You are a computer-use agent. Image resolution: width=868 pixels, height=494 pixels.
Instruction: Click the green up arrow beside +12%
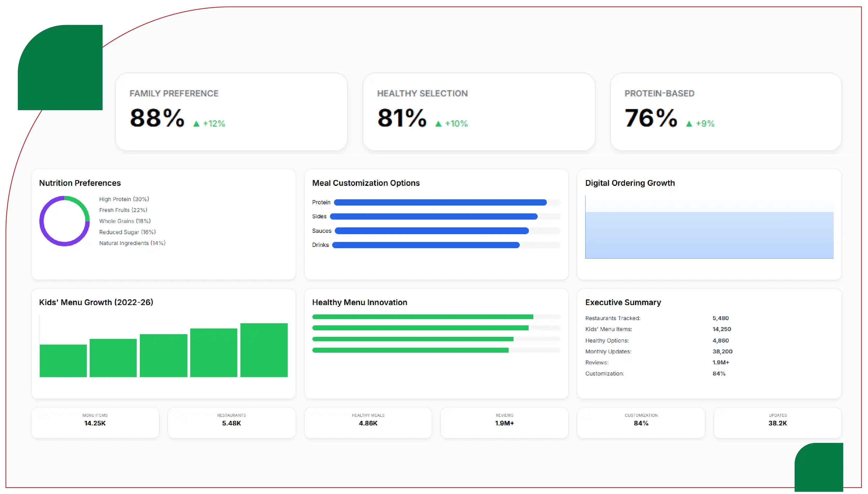tap(196, 124)
